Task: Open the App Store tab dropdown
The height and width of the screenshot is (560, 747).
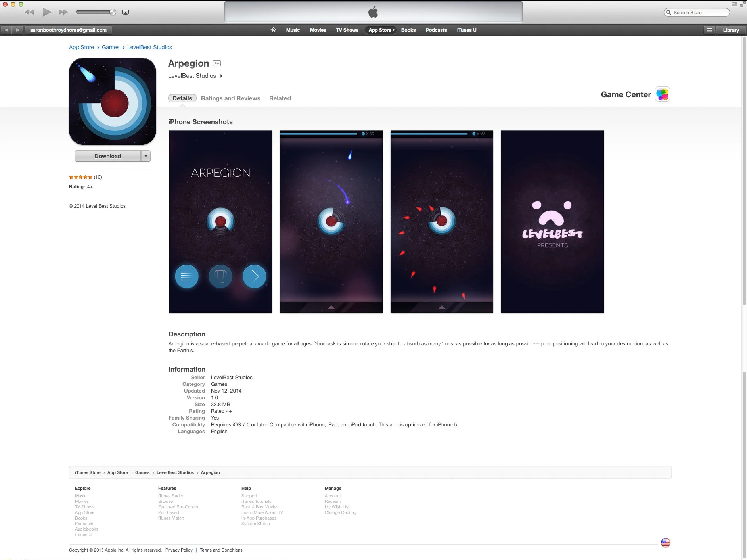Action: tap(381, 30)
